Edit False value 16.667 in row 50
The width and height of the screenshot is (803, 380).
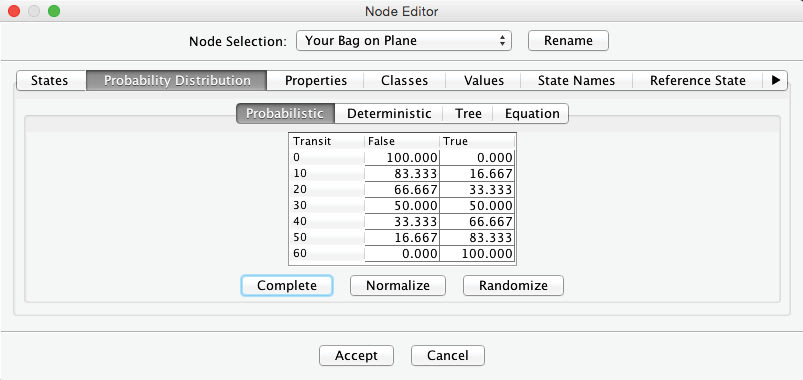coord(402,238)
